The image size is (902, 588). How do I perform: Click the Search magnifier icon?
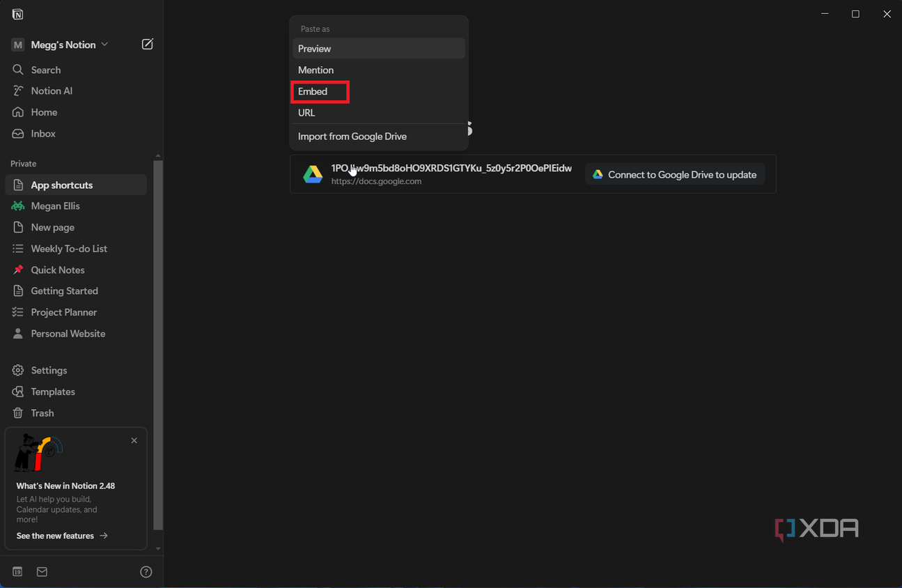point(18,70)
